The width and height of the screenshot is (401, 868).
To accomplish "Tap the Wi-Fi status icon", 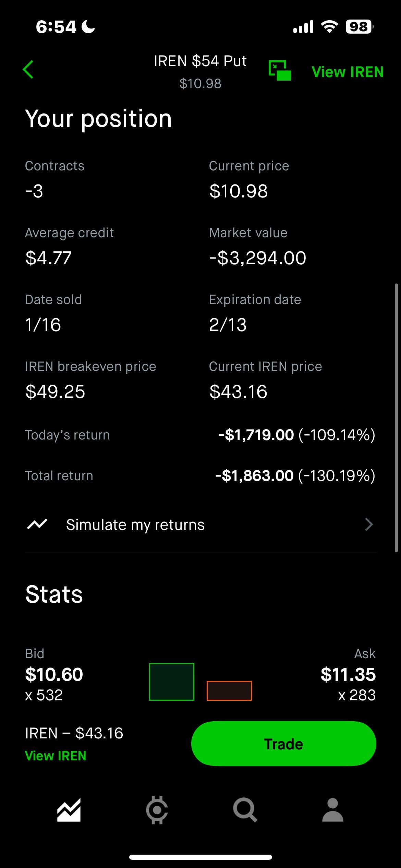I will pyautogui.click(x=329, y=27).
